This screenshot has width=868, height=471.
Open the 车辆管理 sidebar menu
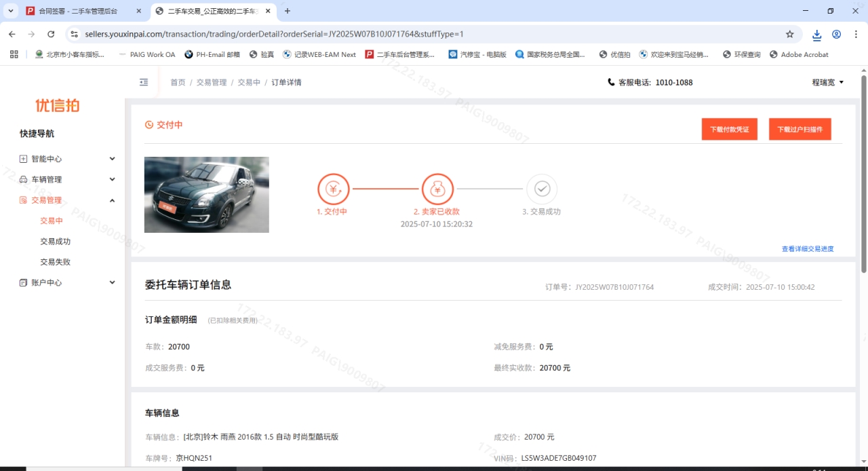(x=47, y=179)
